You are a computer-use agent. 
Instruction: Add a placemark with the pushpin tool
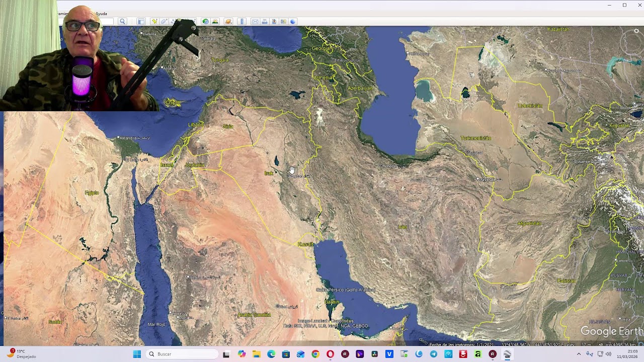tap(154, 21)
